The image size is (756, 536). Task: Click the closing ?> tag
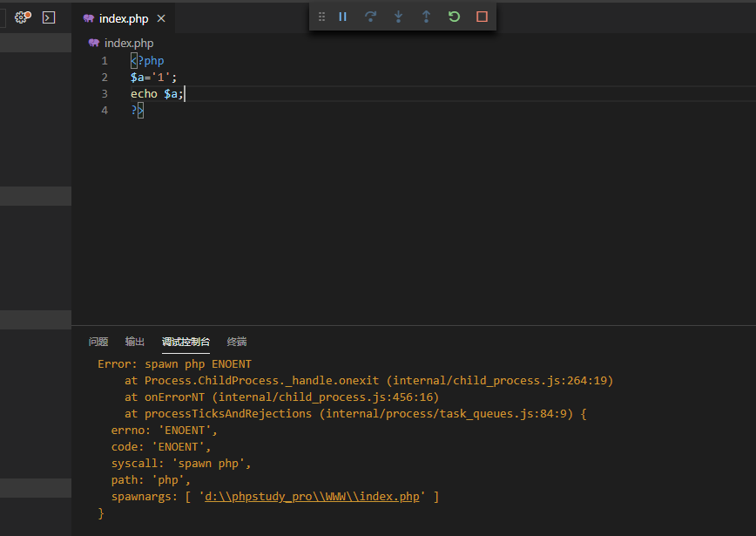click(x=137, y=111)
